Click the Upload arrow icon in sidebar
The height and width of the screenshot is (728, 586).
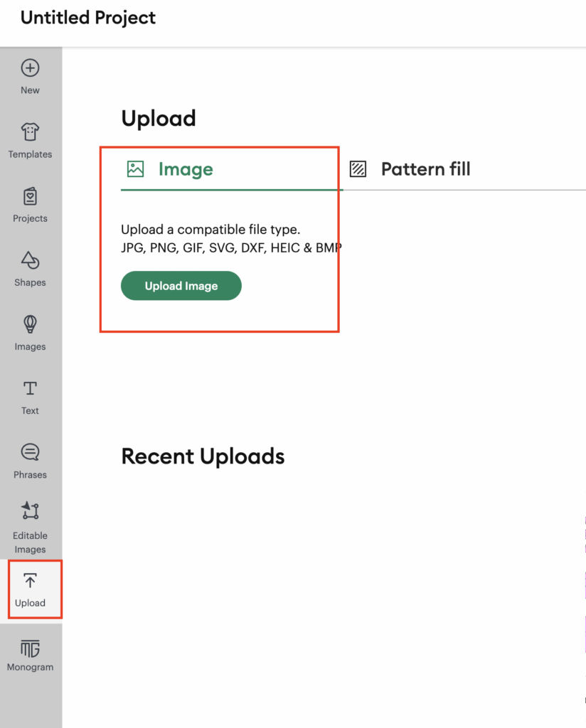[30, 581]
